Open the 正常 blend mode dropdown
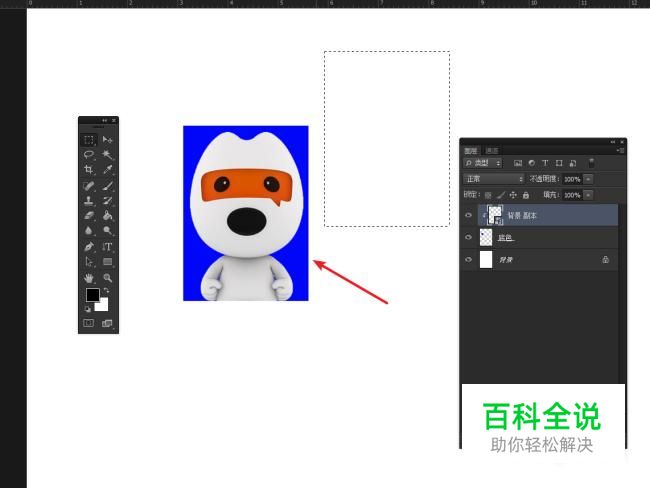Screen dimensions: 650x488 [494, 178]
